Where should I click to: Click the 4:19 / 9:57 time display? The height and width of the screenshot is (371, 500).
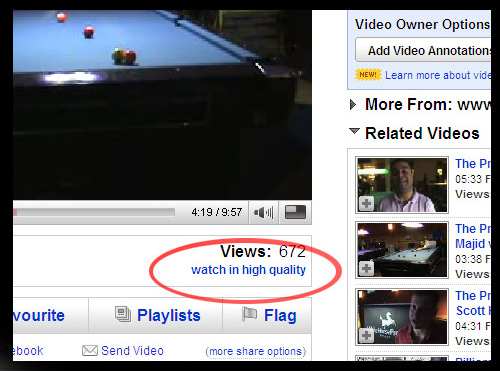[x=217, y=212]
